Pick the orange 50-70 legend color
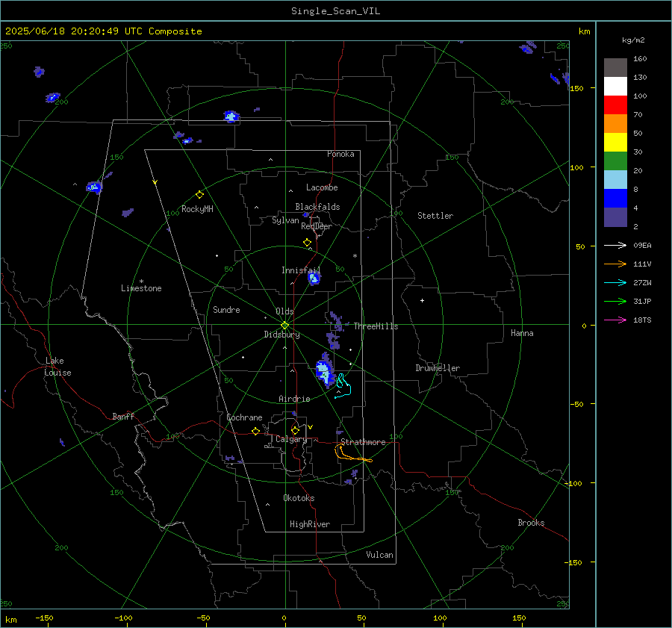 pos(615,123)
